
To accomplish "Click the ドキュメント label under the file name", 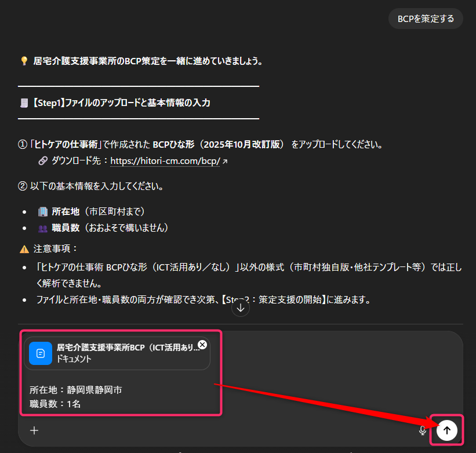I will pos(74,359).
